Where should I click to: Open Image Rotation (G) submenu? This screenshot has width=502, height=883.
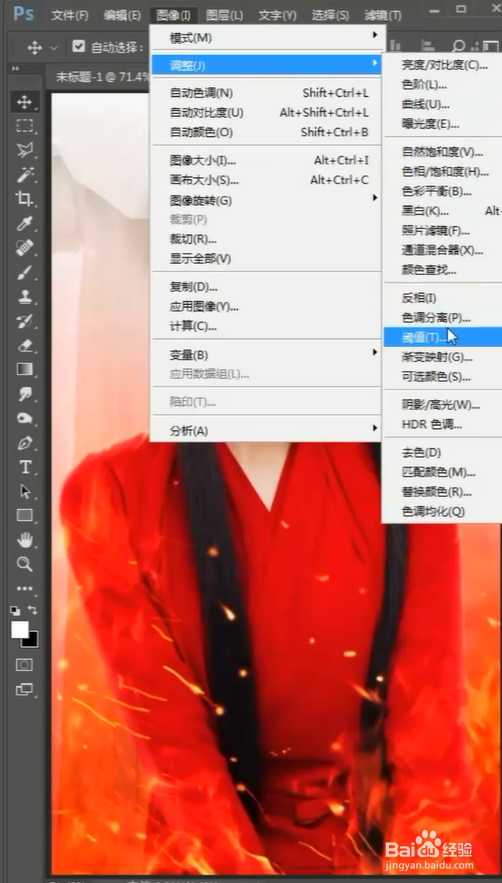pos(268,200)
